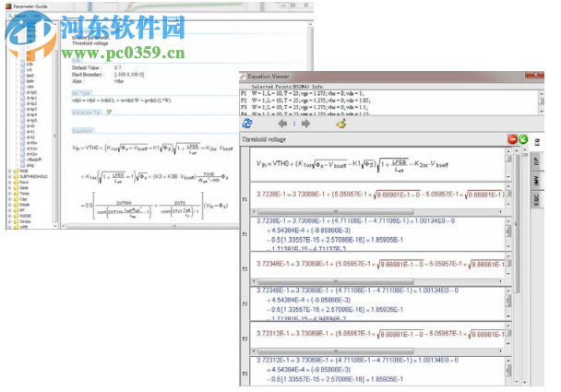
Task: Switch to the OP side tab
Action: pyautogui.click(x=537, y=161)
